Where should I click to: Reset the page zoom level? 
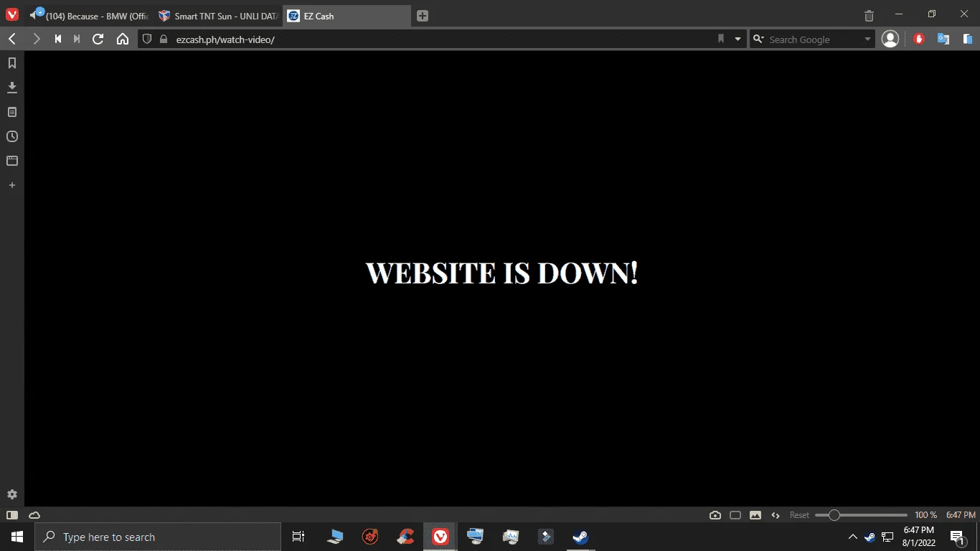pos(799,515)
